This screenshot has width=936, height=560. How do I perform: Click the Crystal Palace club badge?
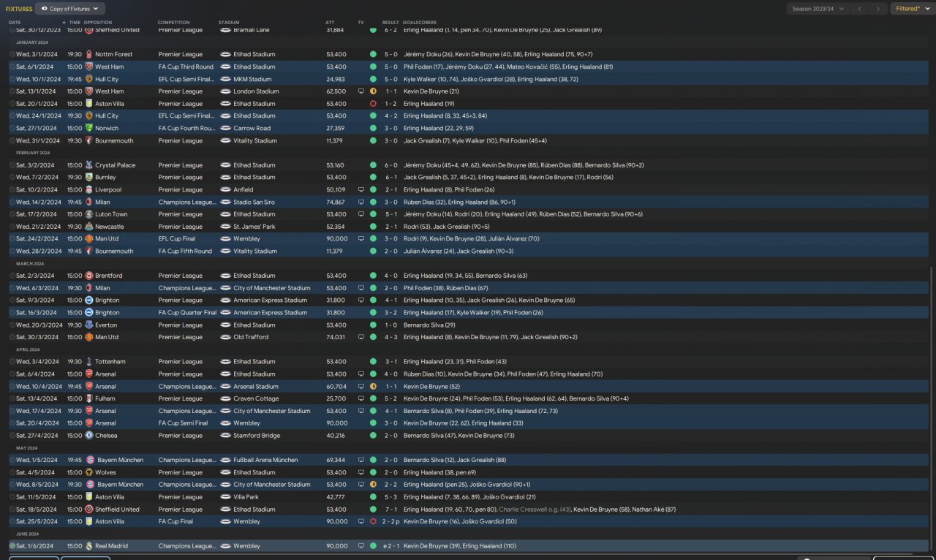[88, 165]
